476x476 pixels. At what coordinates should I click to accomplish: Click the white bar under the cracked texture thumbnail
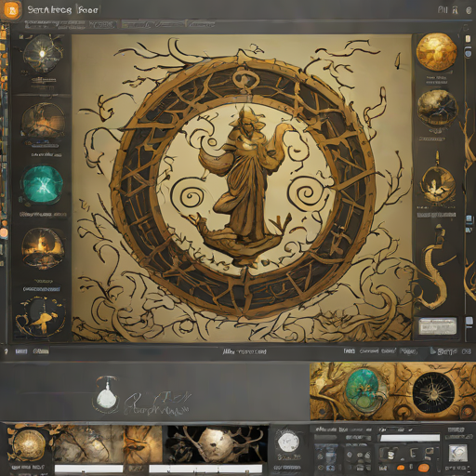click(88, 469)
